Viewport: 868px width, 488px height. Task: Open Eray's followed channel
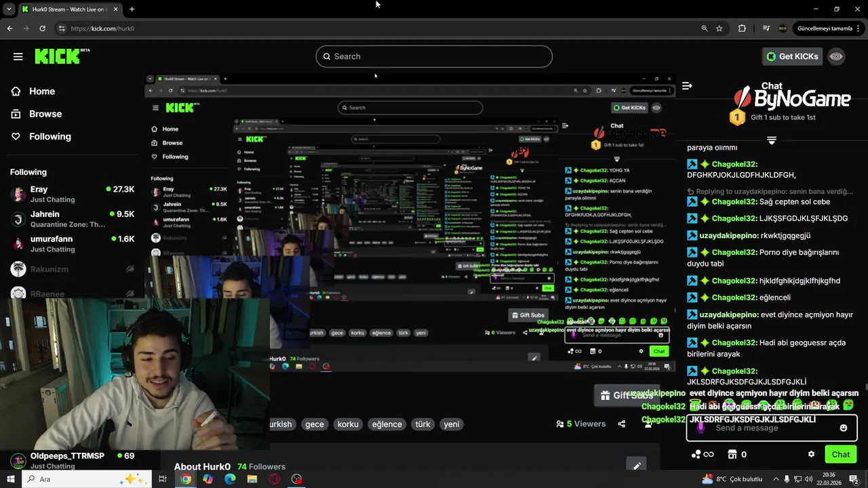72,194
